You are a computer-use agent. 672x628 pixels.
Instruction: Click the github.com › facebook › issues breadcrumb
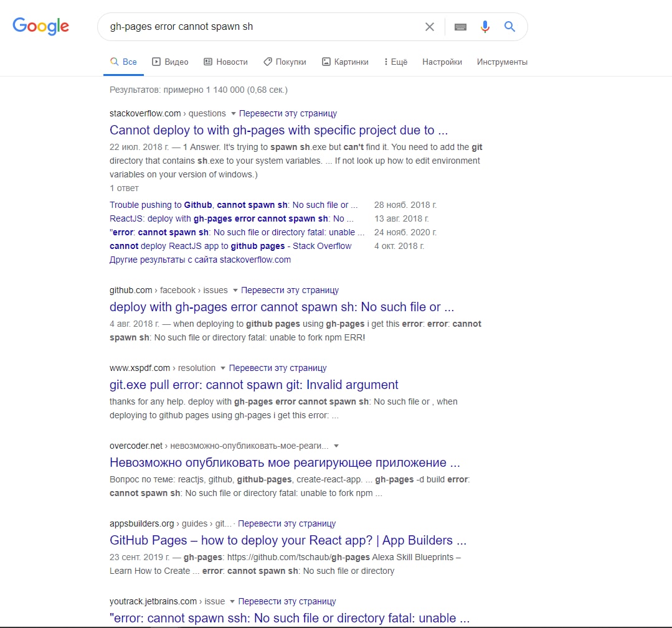[169, 291]
